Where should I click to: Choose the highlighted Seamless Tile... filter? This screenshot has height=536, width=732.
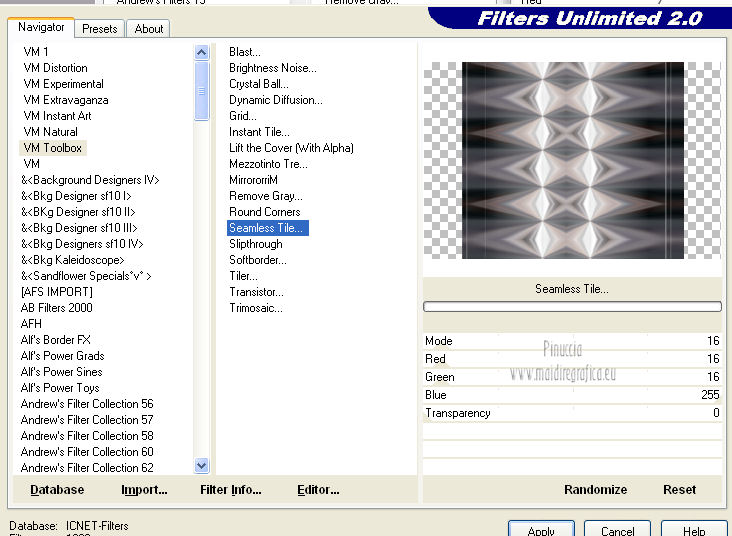pyautogui.click(x=267, y=228)
